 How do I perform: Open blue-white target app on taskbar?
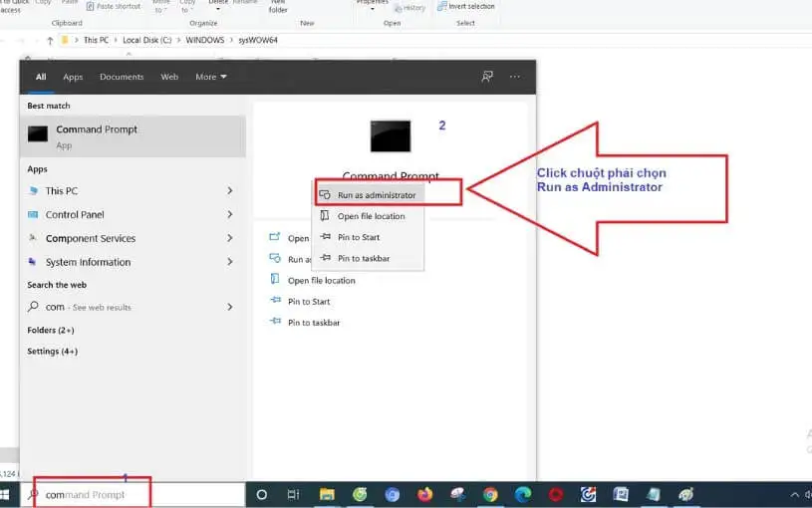pyautogui.click(x=588, y=495)
